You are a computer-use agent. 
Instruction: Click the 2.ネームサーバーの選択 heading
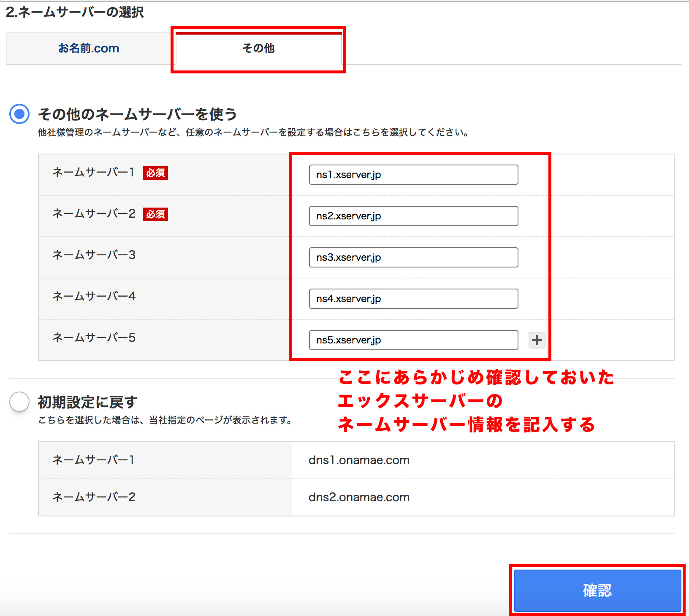75,12
